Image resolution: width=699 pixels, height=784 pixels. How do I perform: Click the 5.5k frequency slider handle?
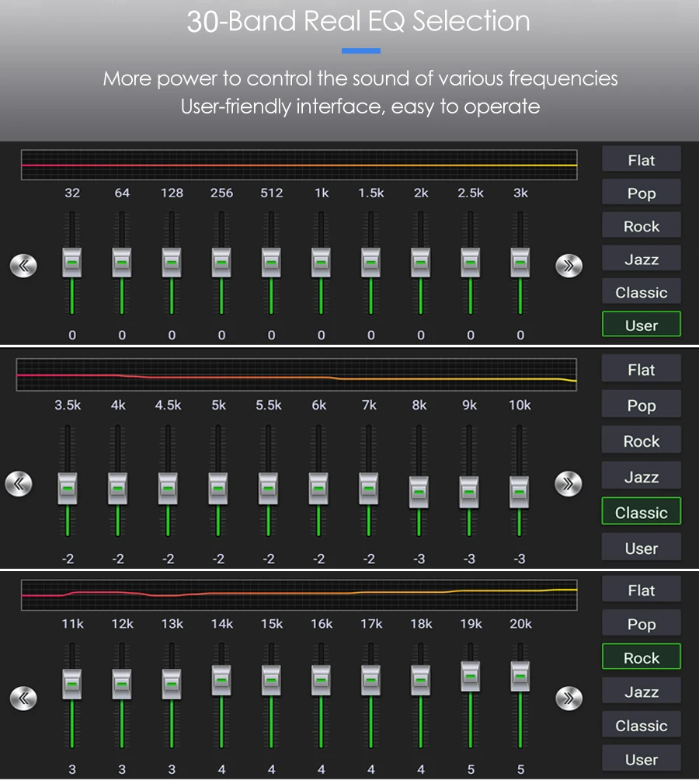point(268,489)
